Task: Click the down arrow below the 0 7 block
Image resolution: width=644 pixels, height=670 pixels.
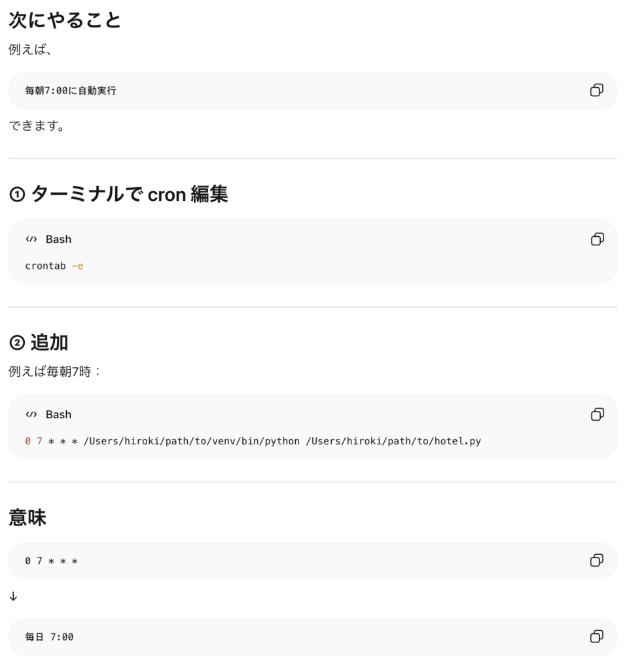Action: tap(13, 597)
